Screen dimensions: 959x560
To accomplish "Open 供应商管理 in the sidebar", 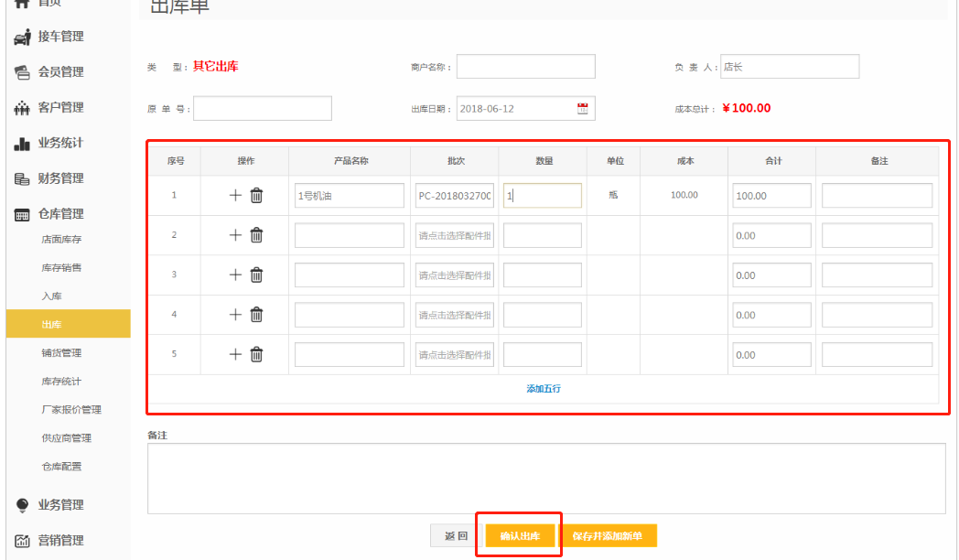I will click(x=67, y=437).
